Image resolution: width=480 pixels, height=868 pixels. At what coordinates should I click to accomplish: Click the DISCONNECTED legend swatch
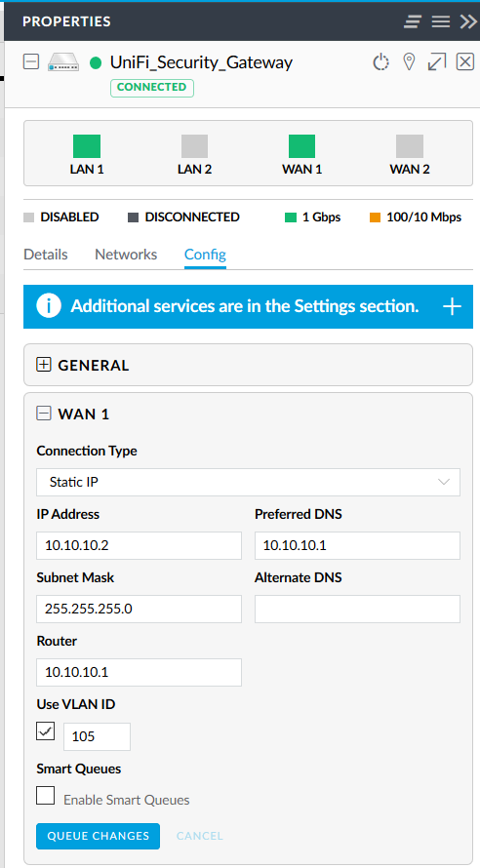[133, 217]
